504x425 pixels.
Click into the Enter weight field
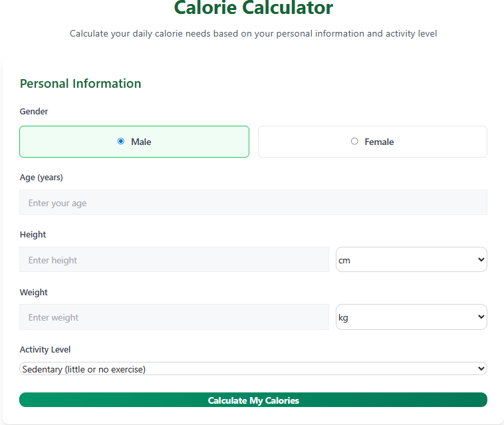(x=174, y=317)
